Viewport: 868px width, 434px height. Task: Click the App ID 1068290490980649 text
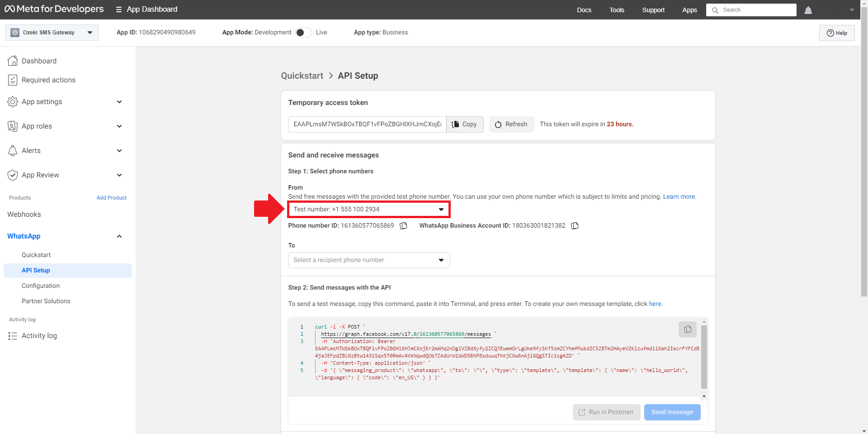click(156, 33)
